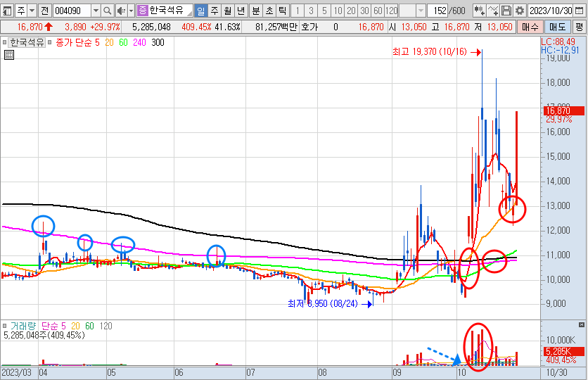
Task: Open the custom interval dropdown arrow
Action: [x=421, y=11]
